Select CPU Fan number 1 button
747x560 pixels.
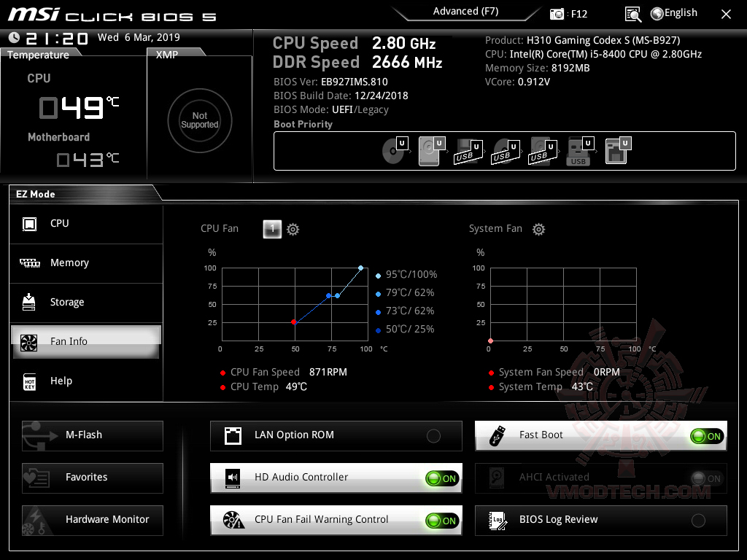(272, 229)
